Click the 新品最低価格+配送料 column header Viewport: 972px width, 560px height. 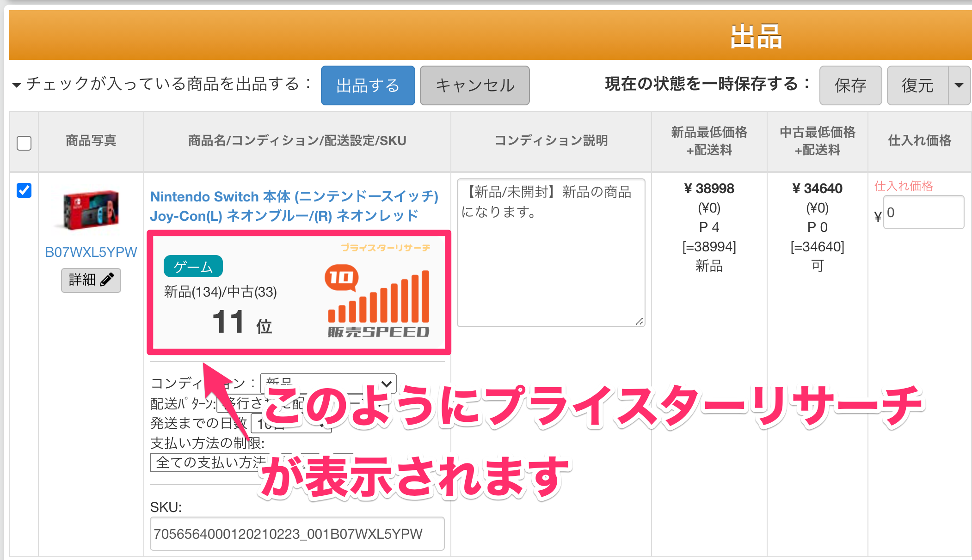(709, 141)
